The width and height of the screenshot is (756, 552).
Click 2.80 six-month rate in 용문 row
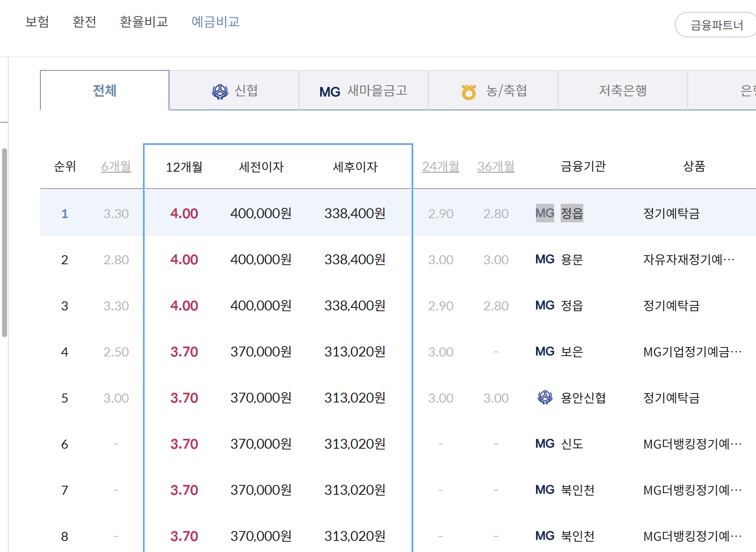tap(116, 260)
